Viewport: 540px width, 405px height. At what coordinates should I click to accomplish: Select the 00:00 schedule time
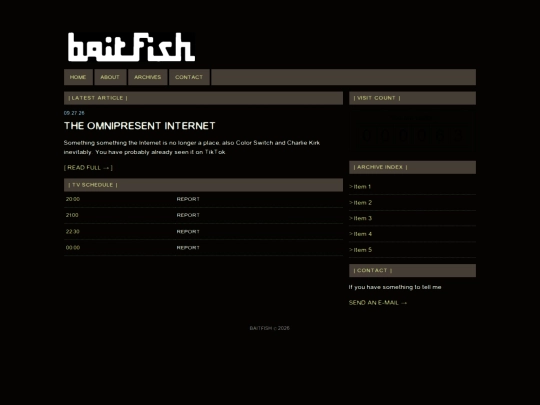73,248
